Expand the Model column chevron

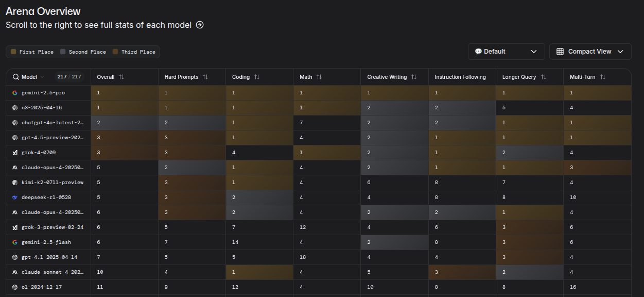coord(42,77)
